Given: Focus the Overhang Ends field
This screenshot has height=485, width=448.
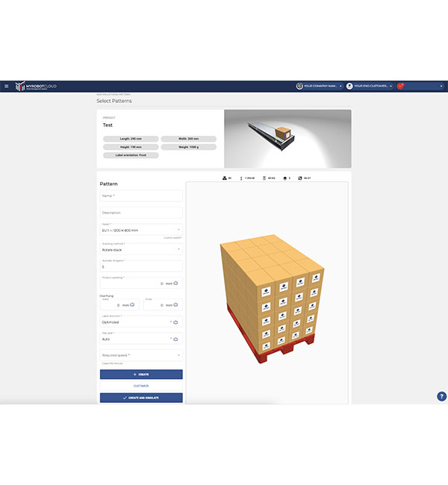Looking at the screenshot, I should point(163,304).
